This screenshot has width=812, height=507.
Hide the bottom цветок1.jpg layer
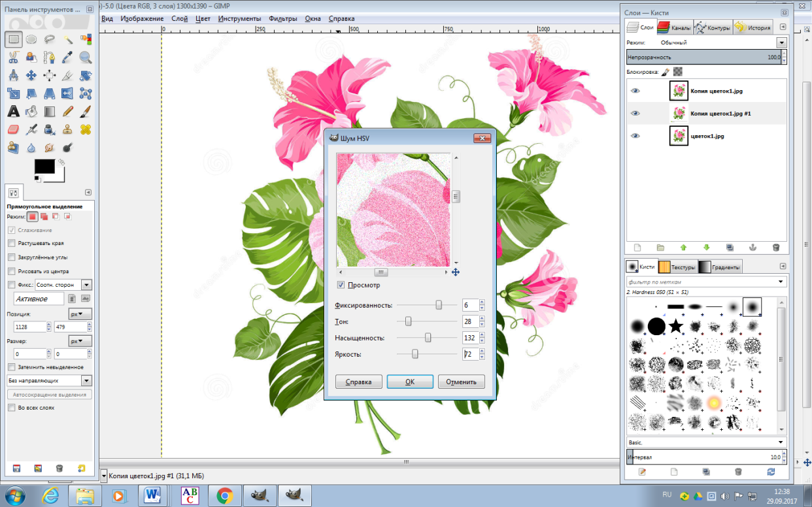635,136
